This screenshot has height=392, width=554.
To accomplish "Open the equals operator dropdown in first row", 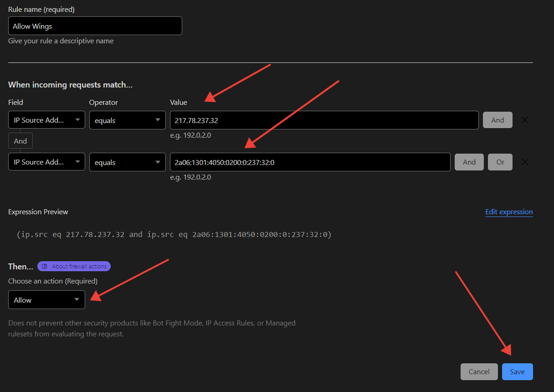I will pyautogui.click(x=127, y=120).
